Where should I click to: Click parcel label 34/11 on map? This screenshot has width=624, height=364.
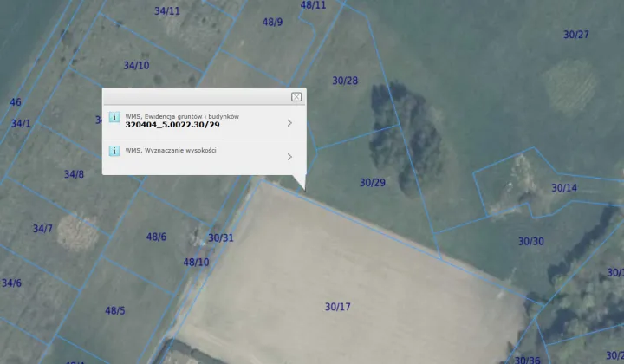167,10
